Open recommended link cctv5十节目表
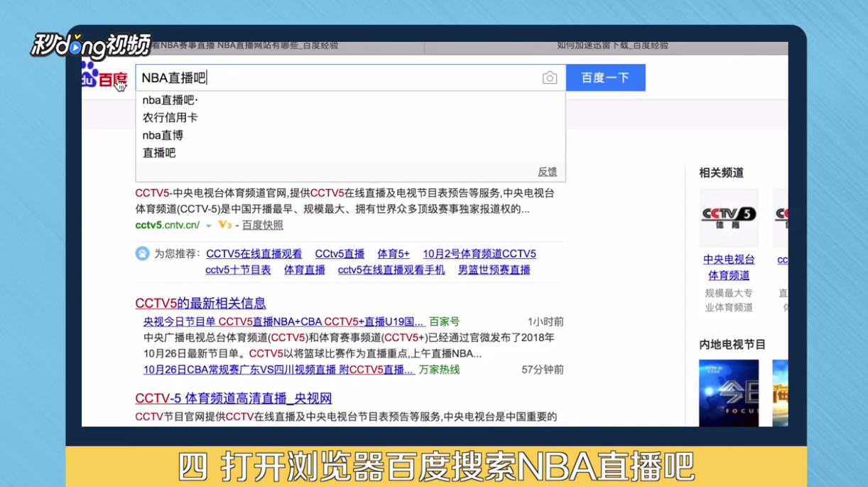 tap(238, 270)
